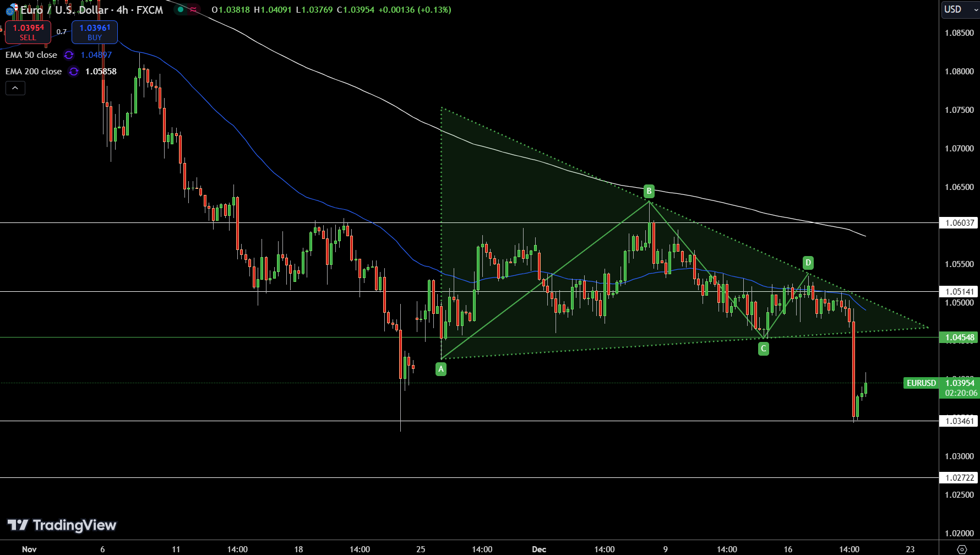
Task: Select pattern point label D
Action: click(808, 263)
